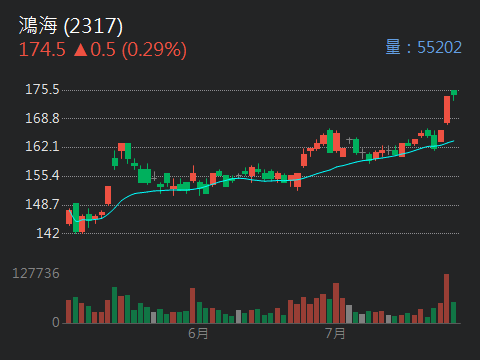480x360 pixels.
Task: Select the change text ▲0.5 (0.29%)
Action: pos(130,50)
